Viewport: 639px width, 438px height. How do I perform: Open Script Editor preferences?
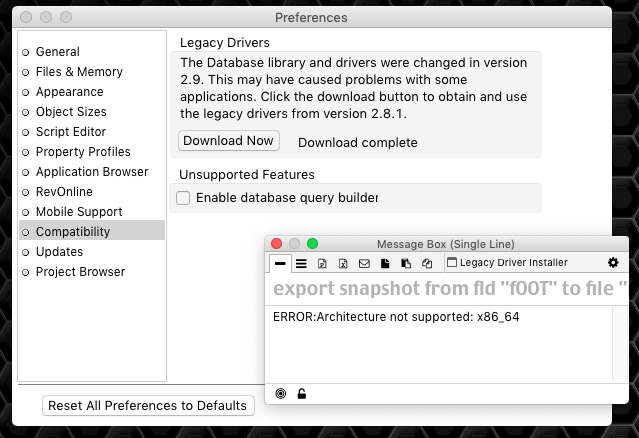coord(92,132)
